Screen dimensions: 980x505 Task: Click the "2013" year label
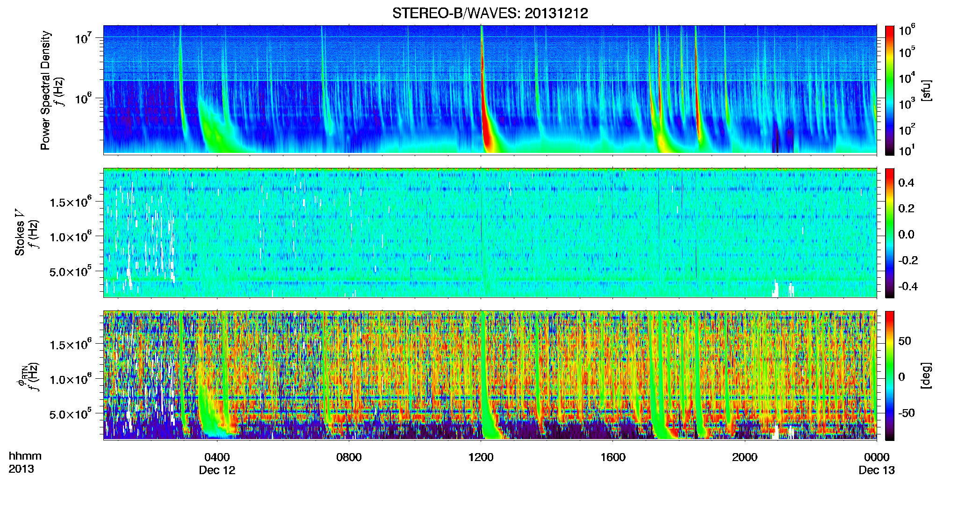(21, 469)
